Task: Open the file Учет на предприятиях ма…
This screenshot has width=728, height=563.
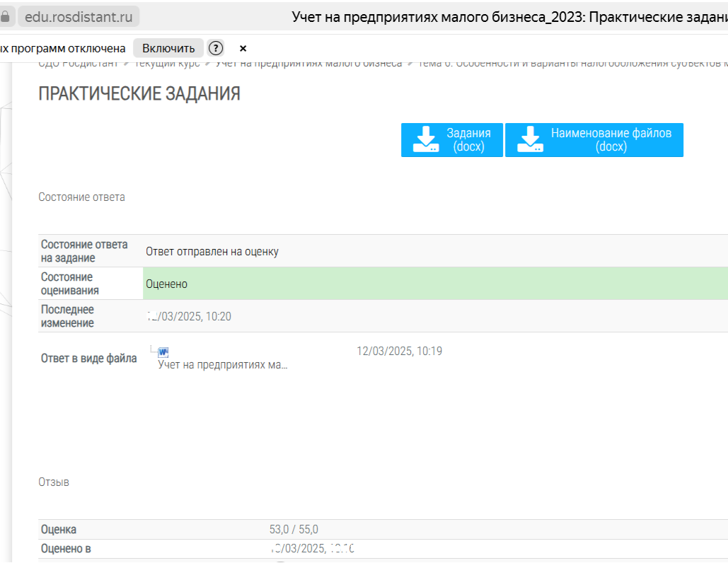Action: tap(222, 365)
